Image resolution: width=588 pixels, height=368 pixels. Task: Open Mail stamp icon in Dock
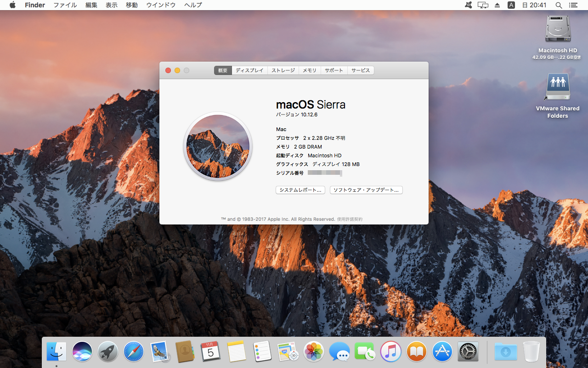(159, 352)
